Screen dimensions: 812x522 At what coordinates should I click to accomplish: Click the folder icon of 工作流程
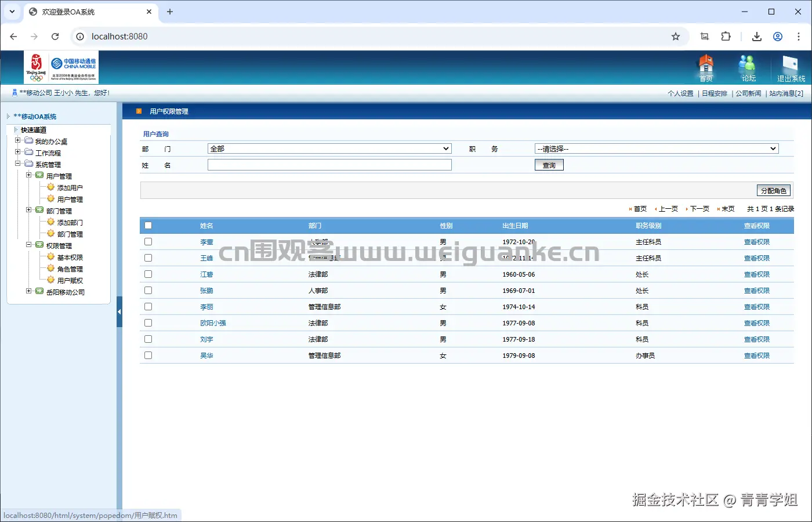29,153
